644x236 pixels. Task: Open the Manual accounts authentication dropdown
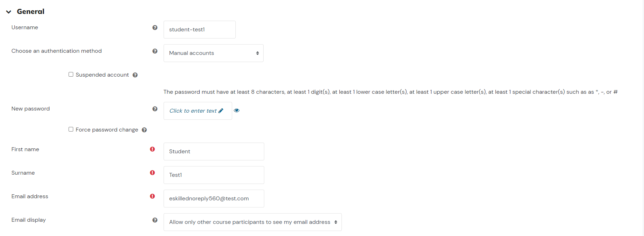click(214, 53)
